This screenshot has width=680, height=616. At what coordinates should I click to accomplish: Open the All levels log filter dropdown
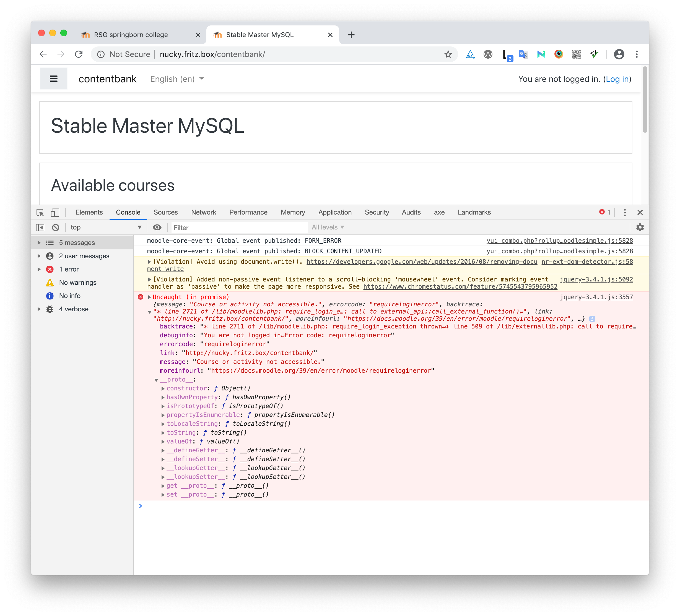328,228
